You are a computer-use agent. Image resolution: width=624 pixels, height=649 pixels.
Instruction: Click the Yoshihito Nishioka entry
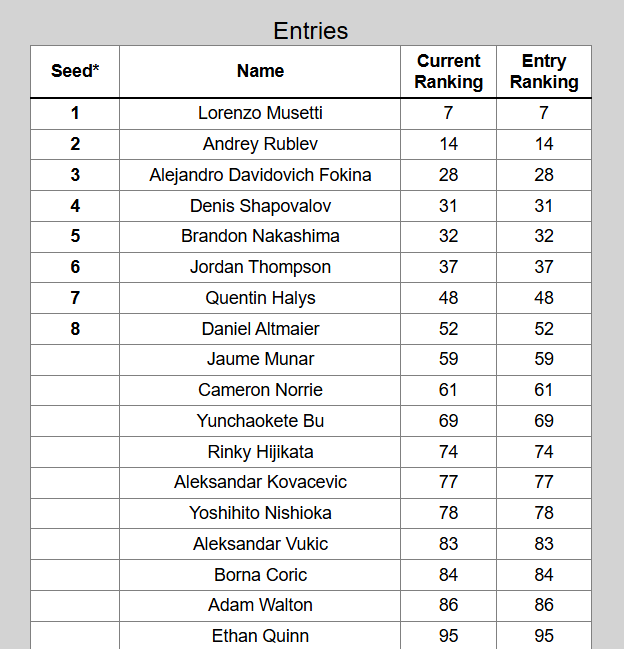pos(260,513)
